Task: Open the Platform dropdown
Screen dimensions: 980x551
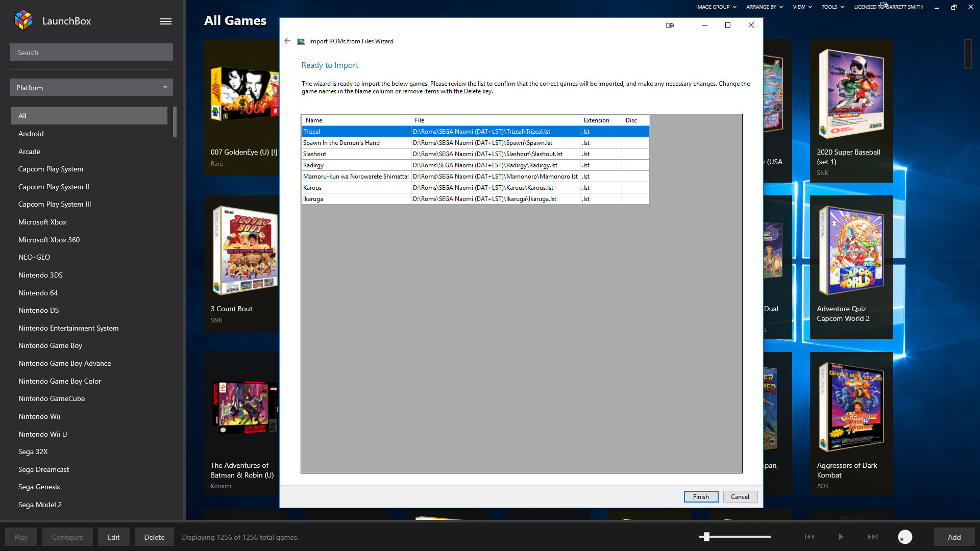Action: (91, 88)
